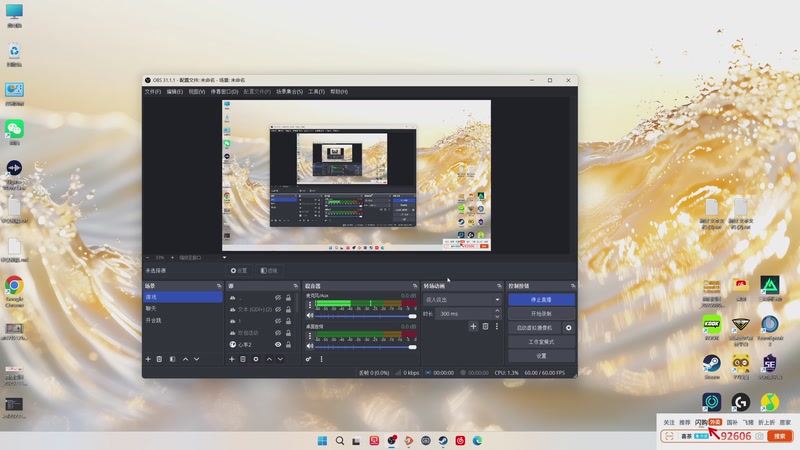This screenshot has height=450, width=800.
Task: Open source properties gear in Sources toolbar
Action: [256, 358]
